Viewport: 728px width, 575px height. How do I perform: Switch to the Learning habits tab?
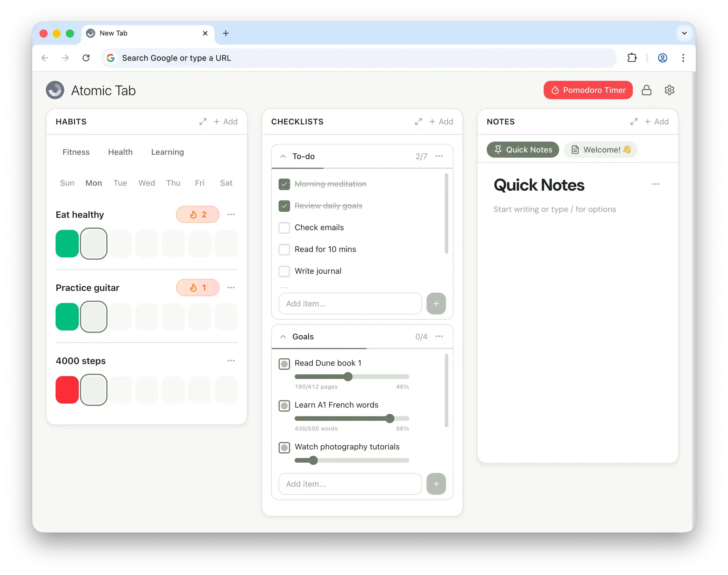167,152
